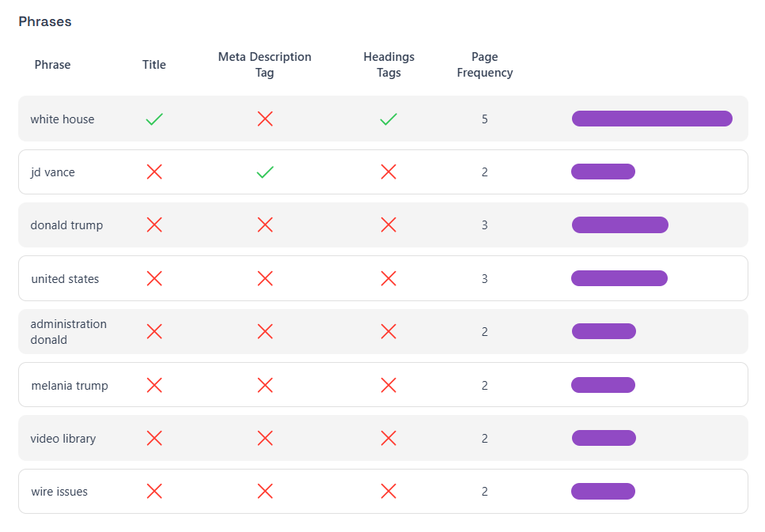Click the green check for jd vance Meta Description
Image resolution: width=765 pixels, height=532 pixels.
point(265,172)
